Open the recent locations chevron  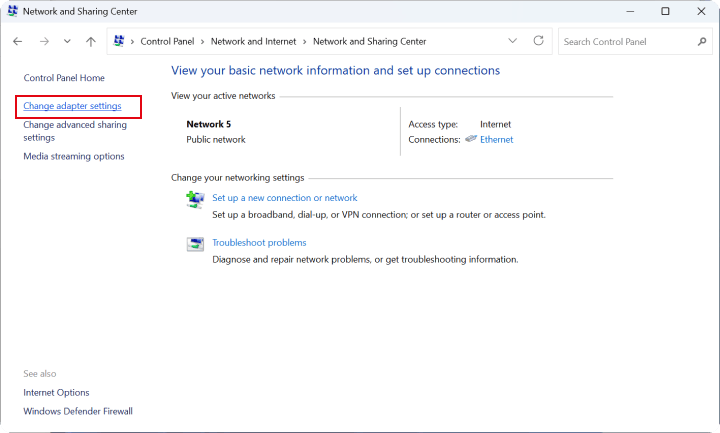67,41
